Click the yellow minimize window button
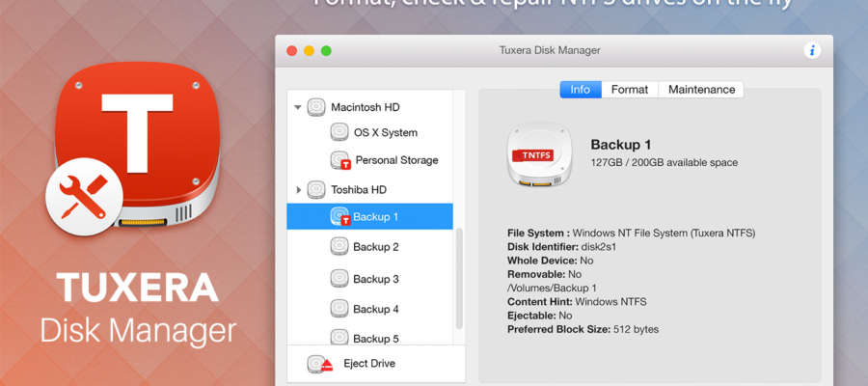This screenshot has width=868, height=386. 309,51
